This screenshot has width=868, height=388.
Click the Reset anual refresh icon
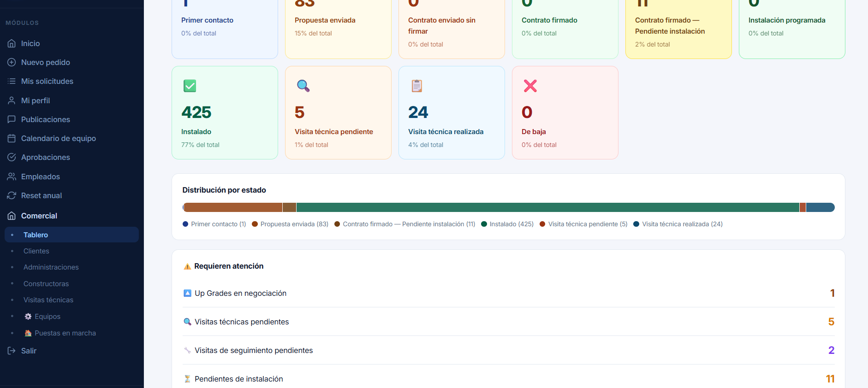(x=12, y=195)
